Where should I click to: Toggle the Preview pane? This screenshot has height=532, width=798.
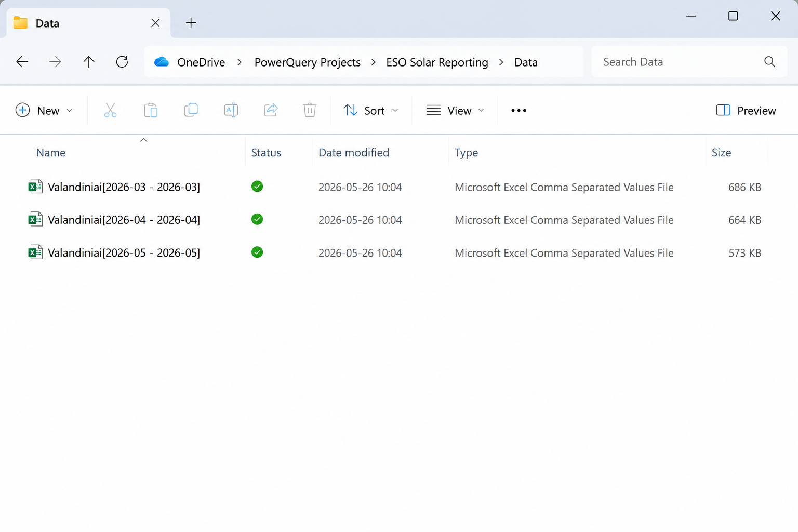746,110
